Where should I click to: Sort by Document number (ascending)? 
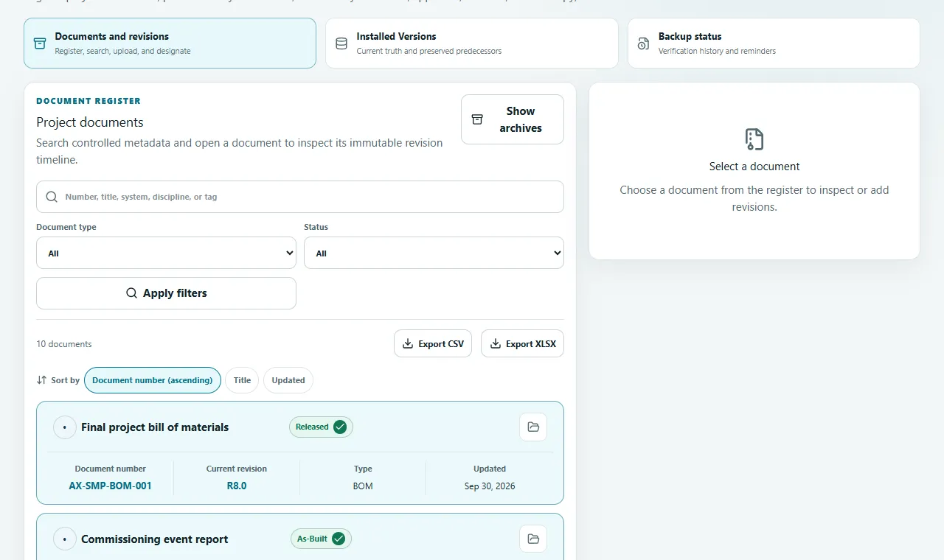click(x=153, y=380)
